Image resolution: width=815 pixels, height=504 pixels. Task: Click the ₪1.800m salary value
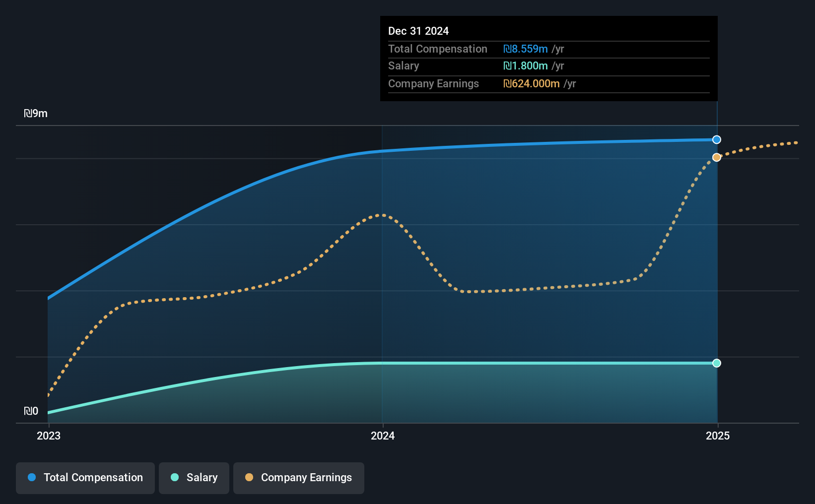[x=526, y=66]
